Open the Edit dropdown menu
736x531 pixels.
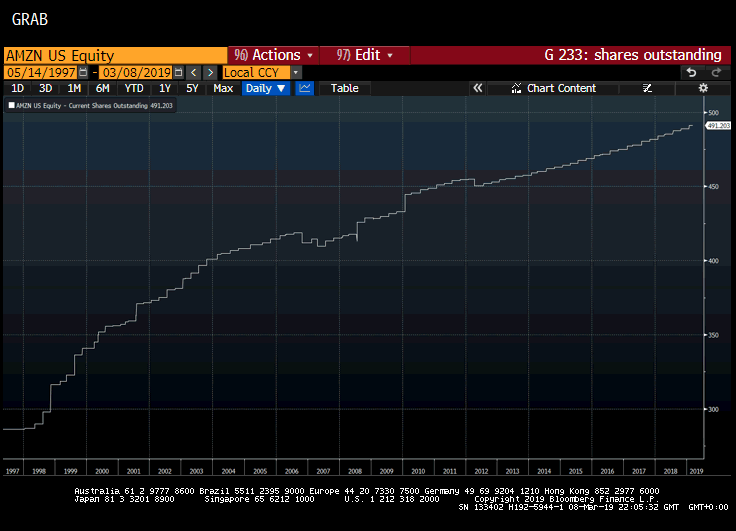pos(365,55)
